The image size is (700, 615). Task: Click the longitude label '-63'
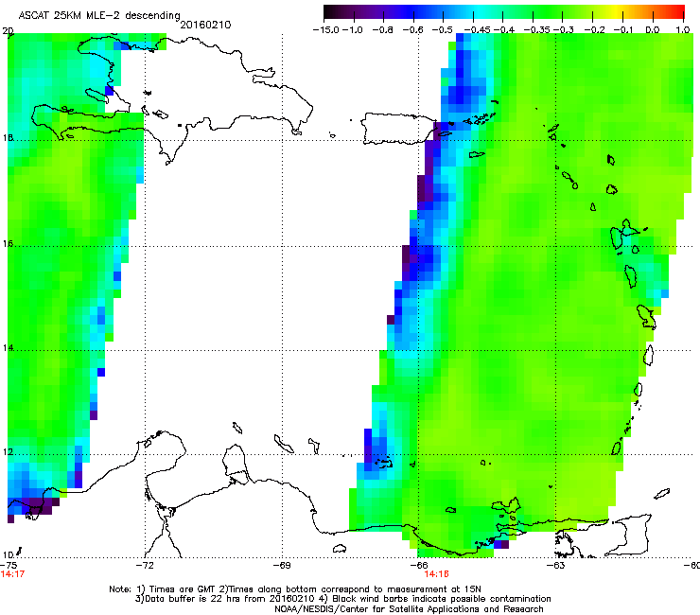point(556,565)
